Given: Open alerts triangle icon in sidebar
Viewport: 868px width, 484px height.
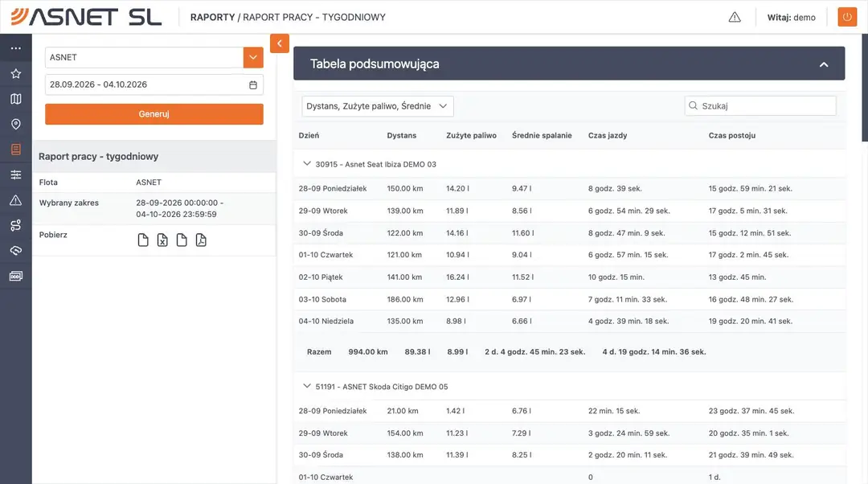Looking at the screenshot, I should 15,200.
